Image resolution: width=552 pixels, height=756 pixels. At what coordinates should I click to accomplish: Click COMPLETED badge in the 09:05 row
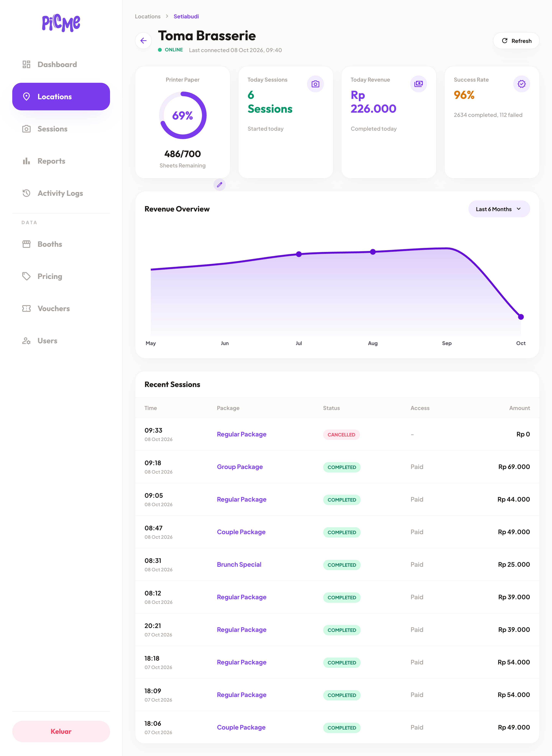pos(342,500)
